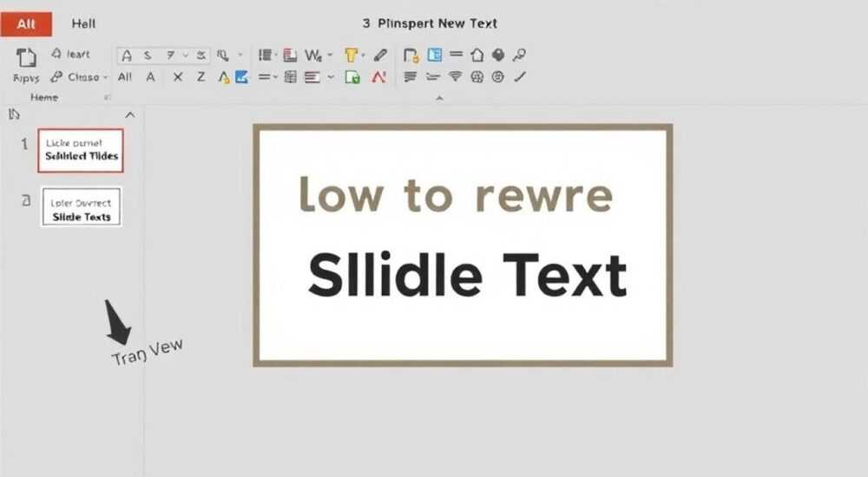Open the small dropdown after the 7-shaped icon
Viewport: 868px width, 477px height.
coord(186,55)
